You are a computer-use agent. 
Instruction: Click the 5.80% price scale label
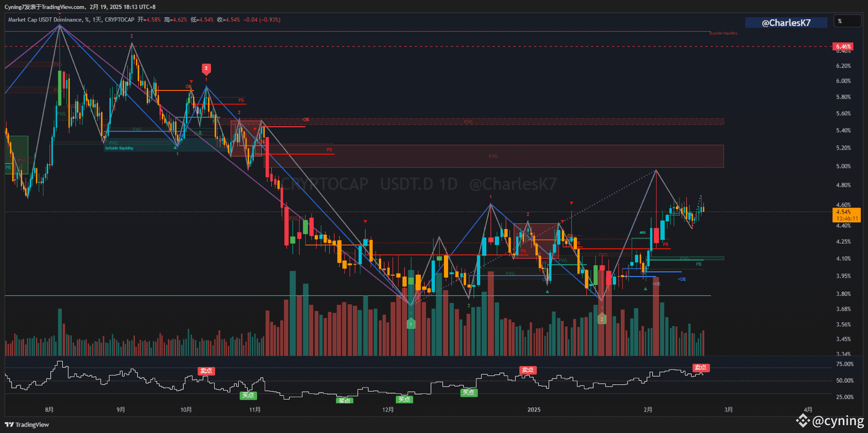pyautogui.click(x=843, y=97)
